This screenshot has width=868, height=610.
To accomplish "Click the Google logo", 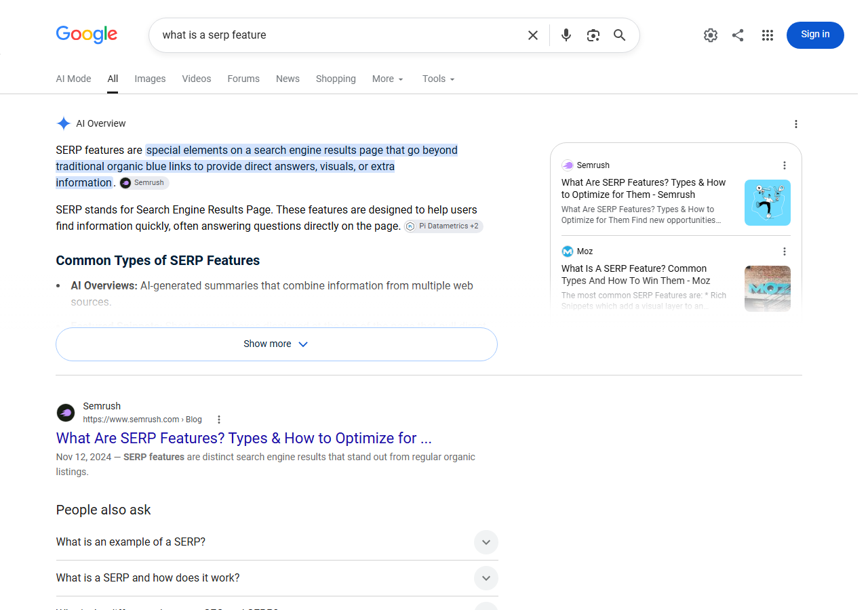I will click(87, 35).
